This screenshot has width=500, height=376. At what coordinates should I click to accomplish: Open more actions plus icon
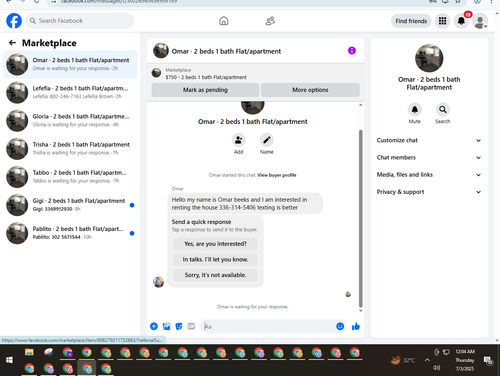(x=154, y=326)
